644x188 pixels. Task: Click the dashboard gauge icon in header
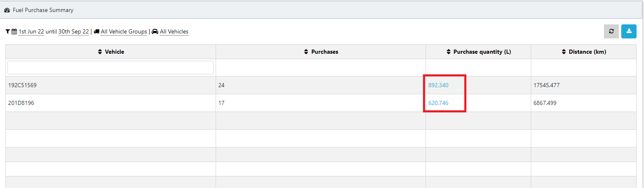7,10
